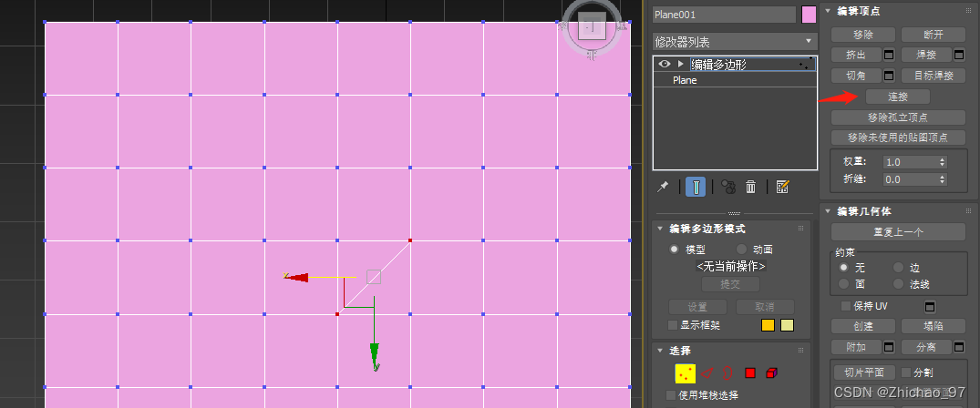Screen dimensions: 980x408
Task: Click the Plane001 object name field
Action: point(724,15)
